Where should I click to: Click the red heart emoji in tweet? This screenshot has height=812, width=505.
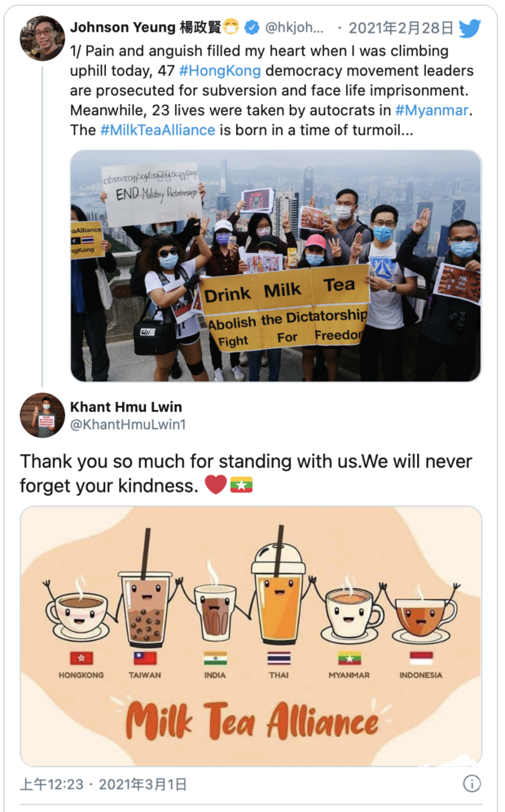click(216, 485)
